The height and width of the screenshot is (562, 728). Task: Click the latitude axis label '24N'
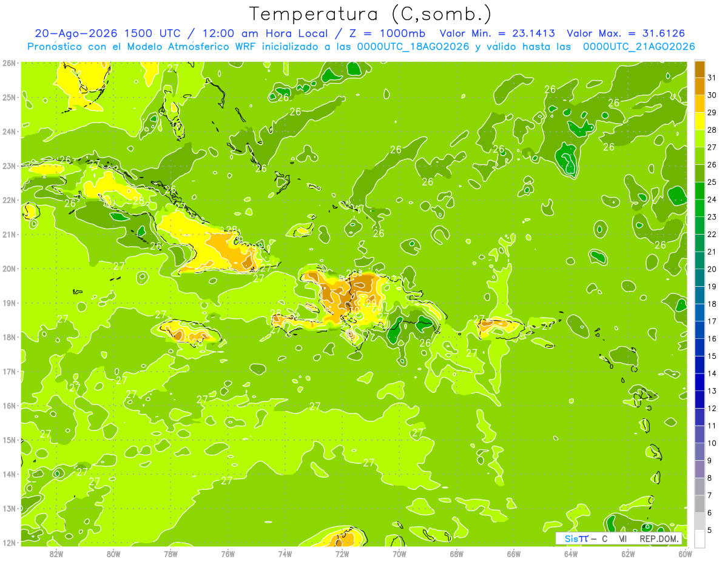point(10,132)
